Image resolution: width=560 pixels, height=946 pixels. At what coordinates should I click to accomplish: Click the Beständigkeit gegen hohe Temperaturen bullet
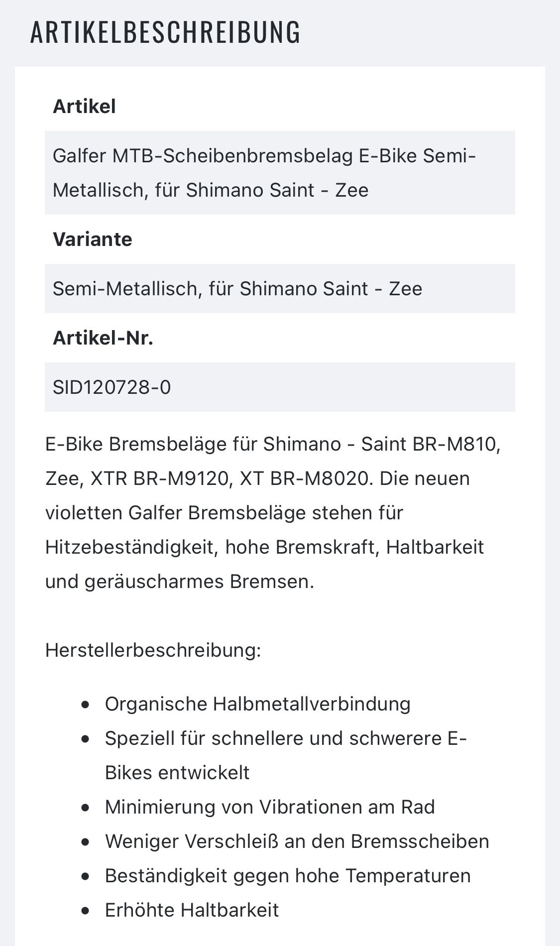coord(288,876)
